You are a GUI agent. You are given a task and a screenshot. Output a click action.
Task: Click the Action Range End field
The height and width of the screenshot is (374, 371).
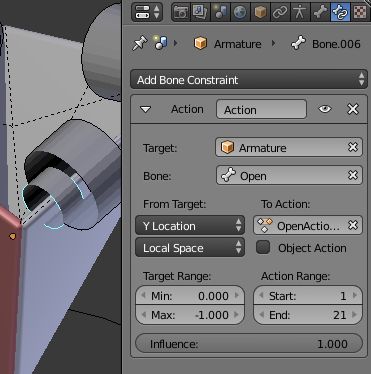(308, 315)
